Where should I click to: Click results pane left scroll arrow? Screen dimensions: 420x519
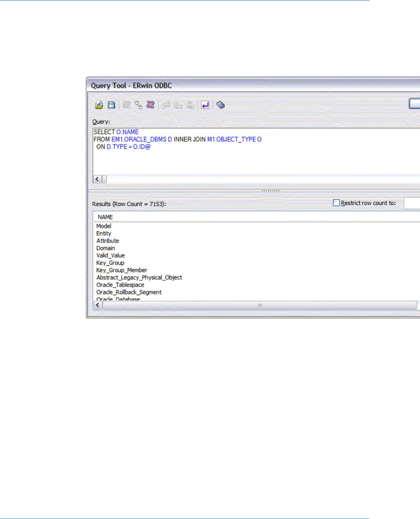[x=97, y=305]
